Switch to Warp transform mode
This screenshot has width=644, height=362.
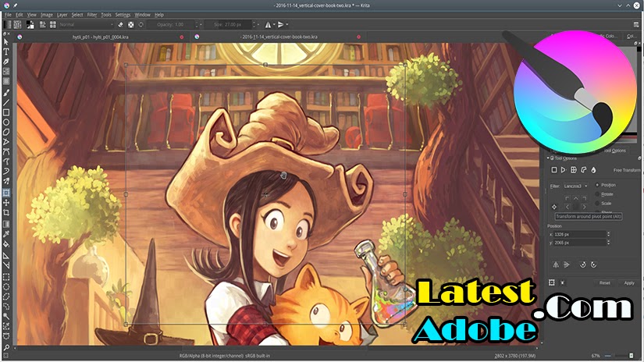[574, 170]
